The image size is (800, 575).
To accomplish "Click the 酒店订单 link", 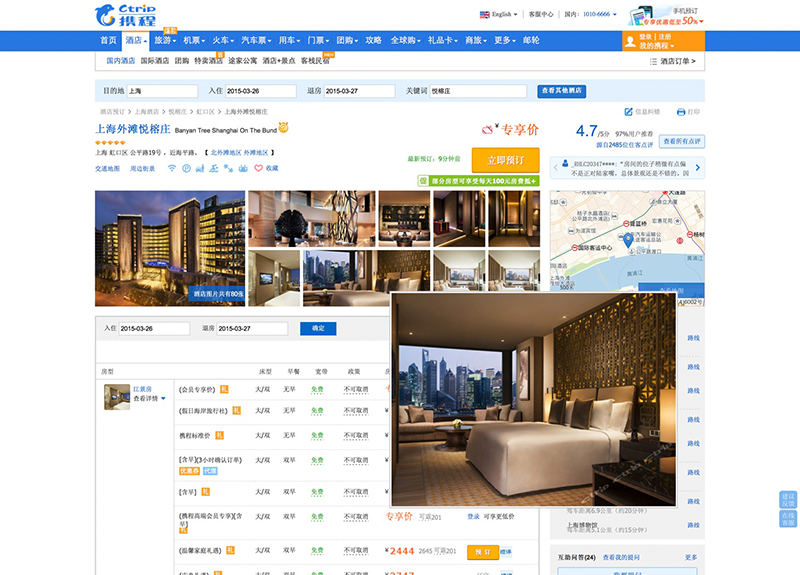I will pos(678,61).
